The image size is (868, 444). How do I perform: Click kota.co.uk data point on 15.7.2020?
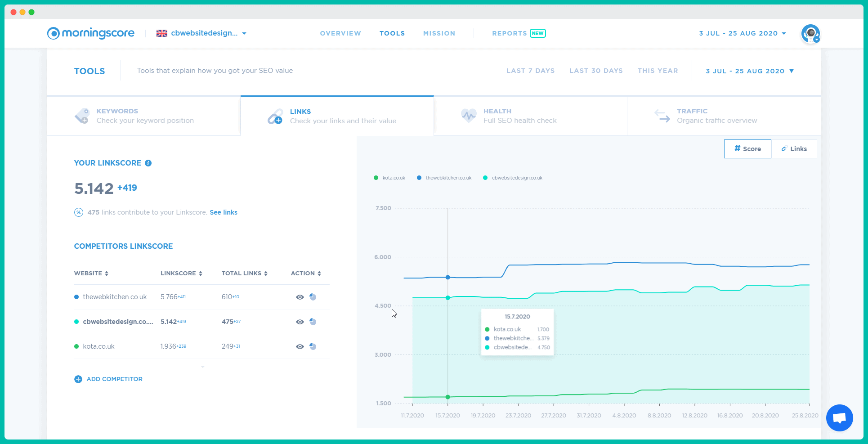pos(448,397)
